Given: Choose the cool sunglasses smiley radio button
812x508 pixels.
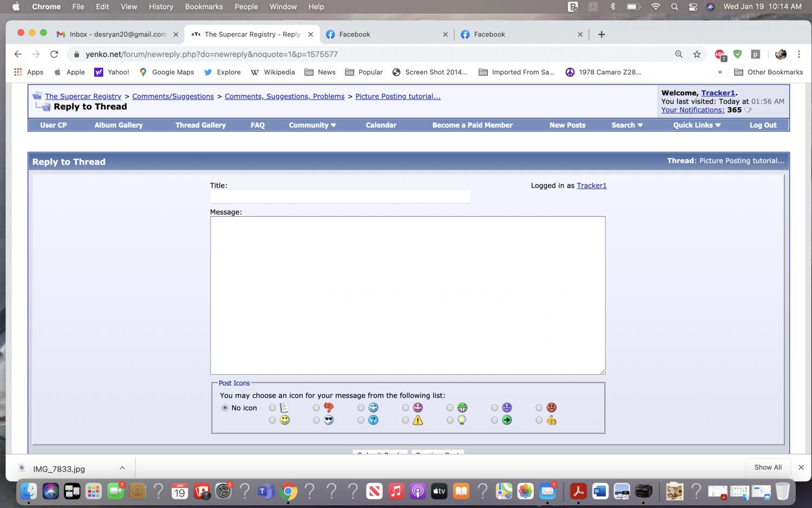Looking at the screenshot, I should [x=316, y=420].
